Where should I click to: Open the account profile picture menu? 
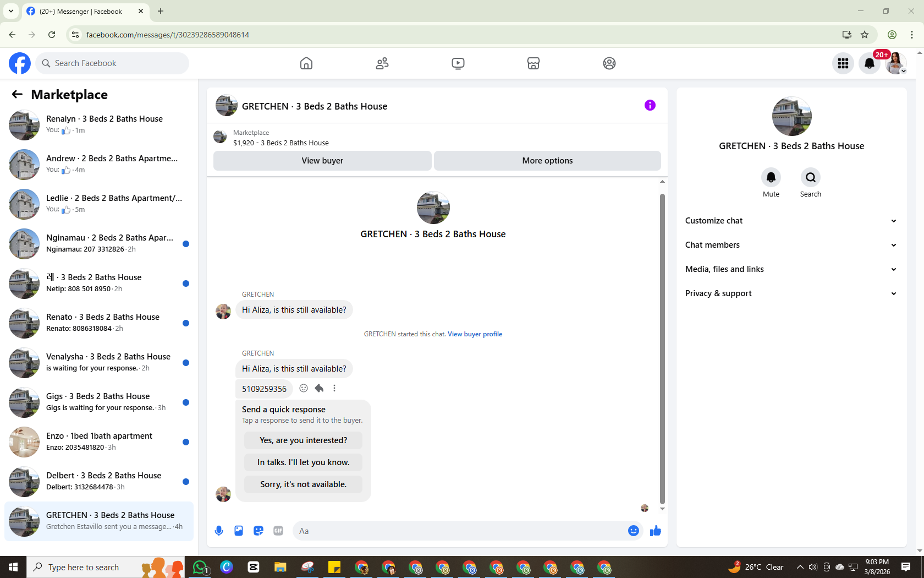(x=896, y=63)
